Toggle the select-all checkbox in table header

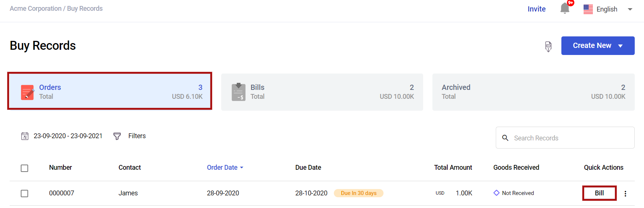(24, 168)
